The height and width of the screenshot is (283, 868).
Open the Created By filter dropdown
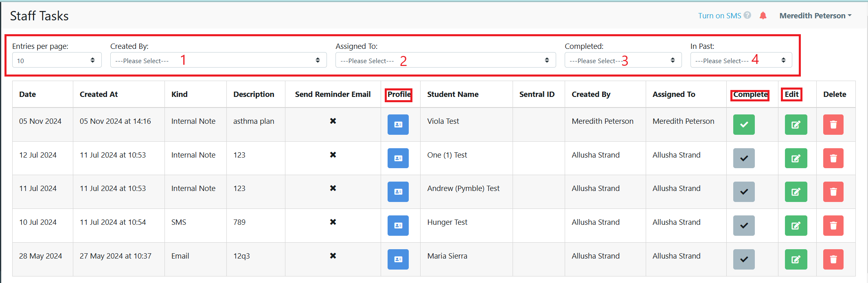tap(218, 60)
